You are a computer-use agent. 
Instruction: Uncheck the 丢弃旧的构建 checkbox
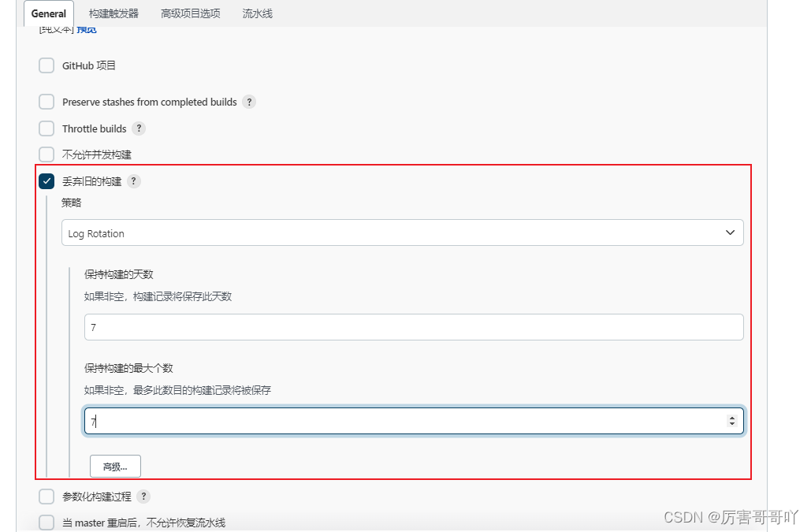pos(47,181)
